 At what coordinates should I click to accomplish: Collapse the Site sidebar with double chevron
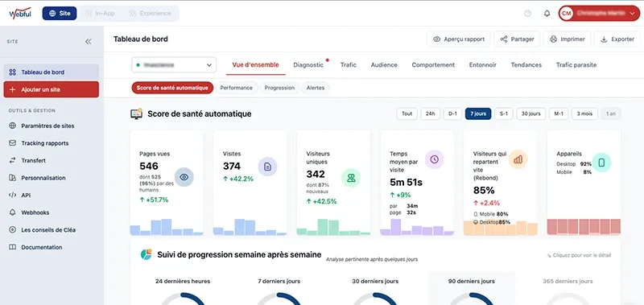click(88, 42)
